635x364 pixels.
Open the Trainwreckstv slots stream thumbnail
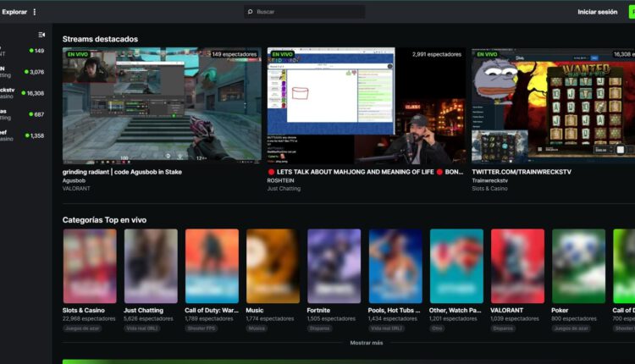553,105
